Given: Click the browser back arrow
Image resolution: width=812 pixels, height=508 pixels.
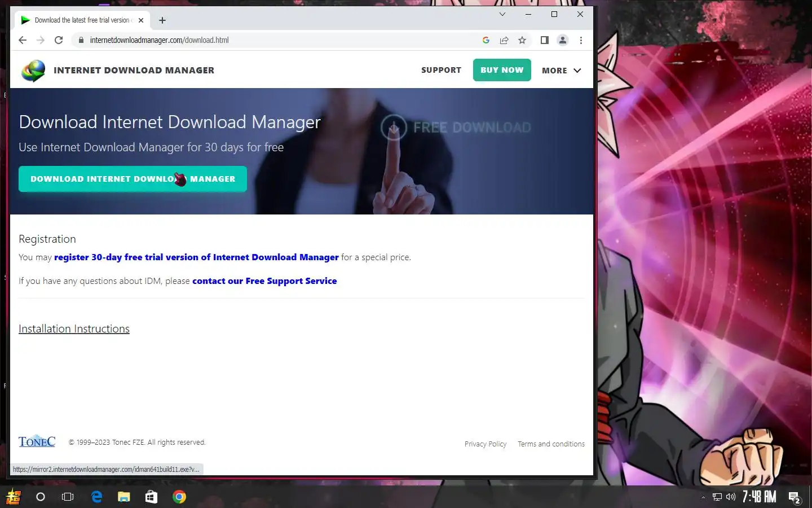Looking at the screenshot, I should coord(23,40).
